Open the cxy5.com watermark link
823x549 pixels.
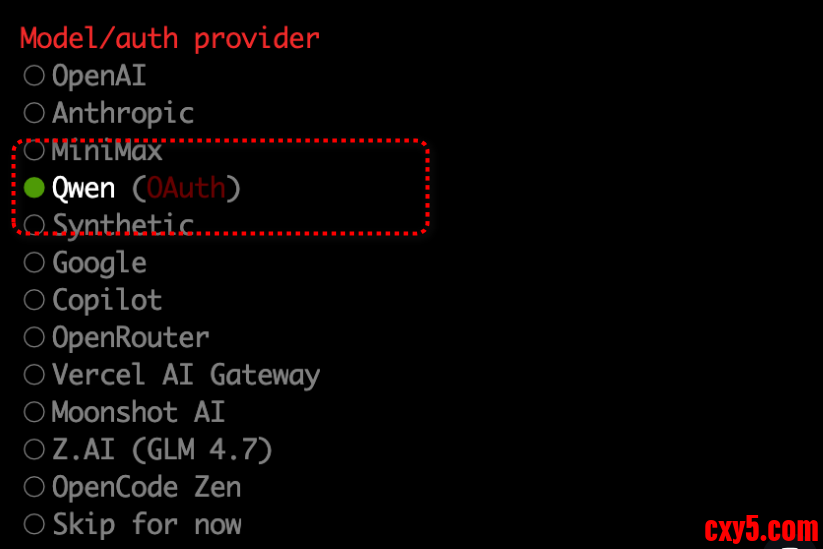(761, 527)
